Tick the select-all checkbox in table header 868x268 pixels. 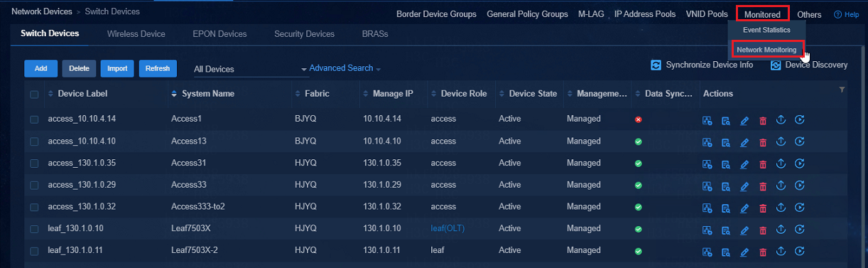tap(34, 94)
